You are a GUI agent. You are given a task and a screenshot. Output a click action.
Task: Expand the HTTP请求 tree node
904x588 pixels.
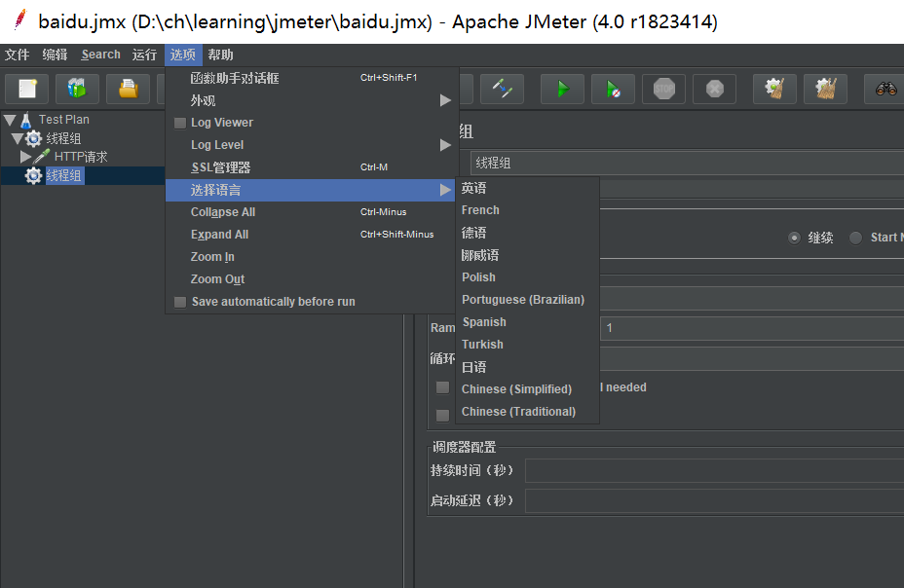(x=25, y=156)
